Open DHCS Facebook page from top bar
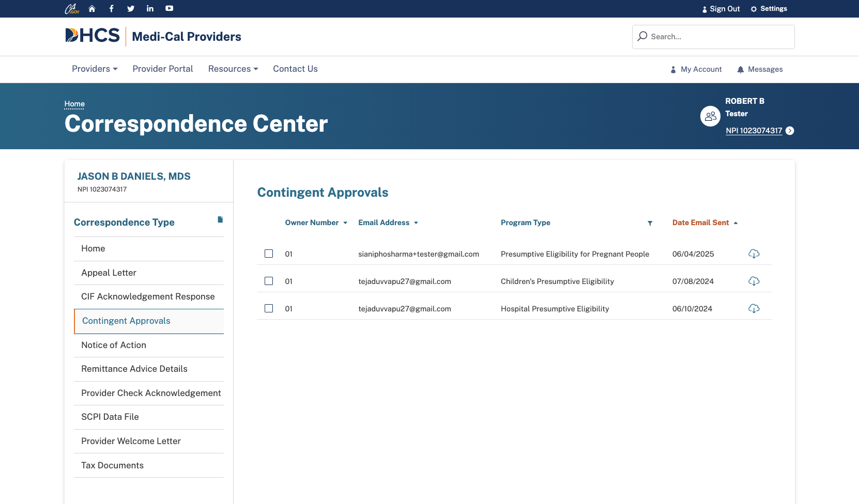This screenshot has height=504, width=859. (111, 8)
